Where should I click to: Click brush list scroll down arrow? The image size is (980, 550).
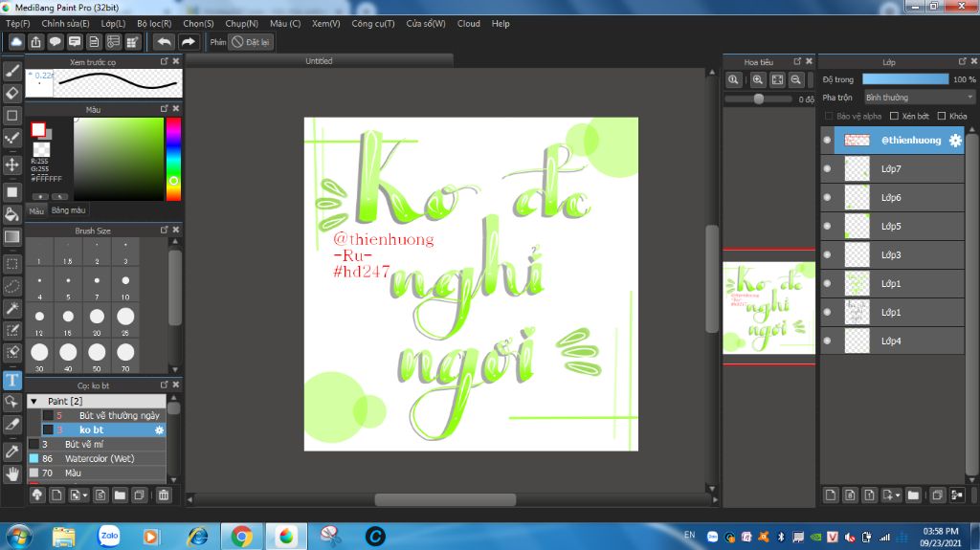pos(174,480)
